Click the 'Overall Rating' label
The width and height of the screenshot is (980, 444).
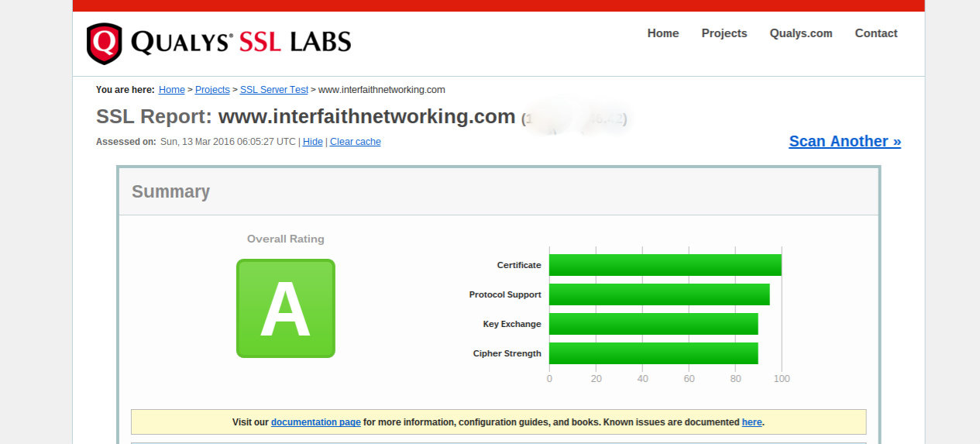pyautogui.click(x=286, y=239)
